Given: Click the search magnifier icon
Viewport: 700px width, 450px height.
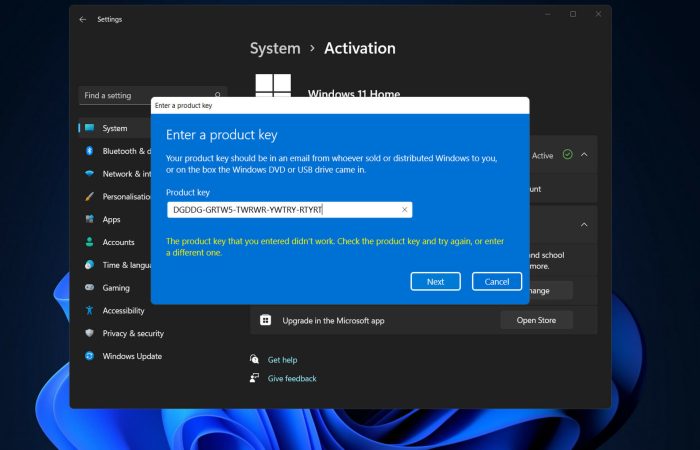Looking at the screenshot, I should coord(218,95).
